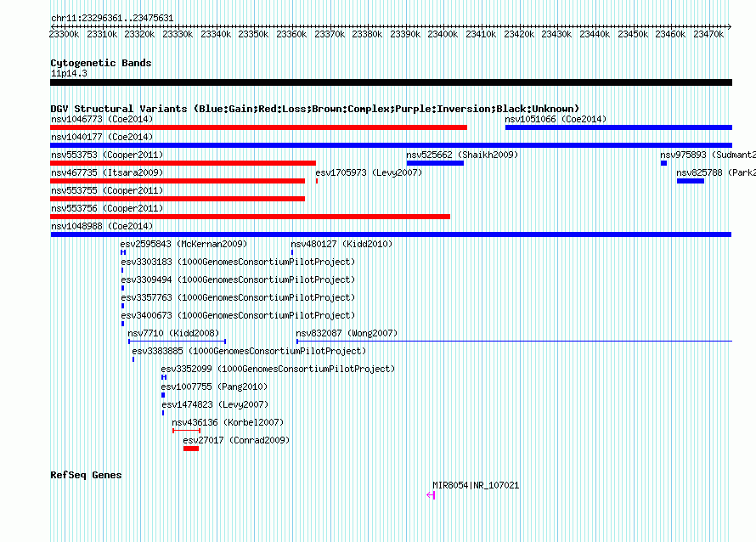Open the nsv1048988 (Coe2014) label
Screen dimensions: 756x542
[102, 226]
